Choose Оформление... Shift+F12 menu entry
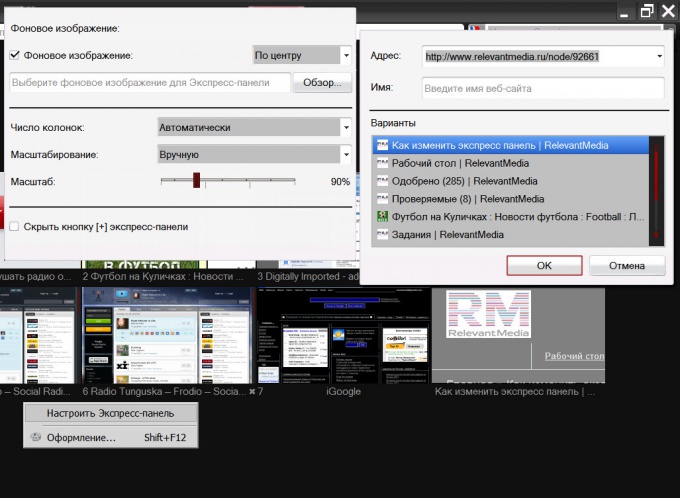The width and height of the screenshot is (680, 498). coord(111,437)
